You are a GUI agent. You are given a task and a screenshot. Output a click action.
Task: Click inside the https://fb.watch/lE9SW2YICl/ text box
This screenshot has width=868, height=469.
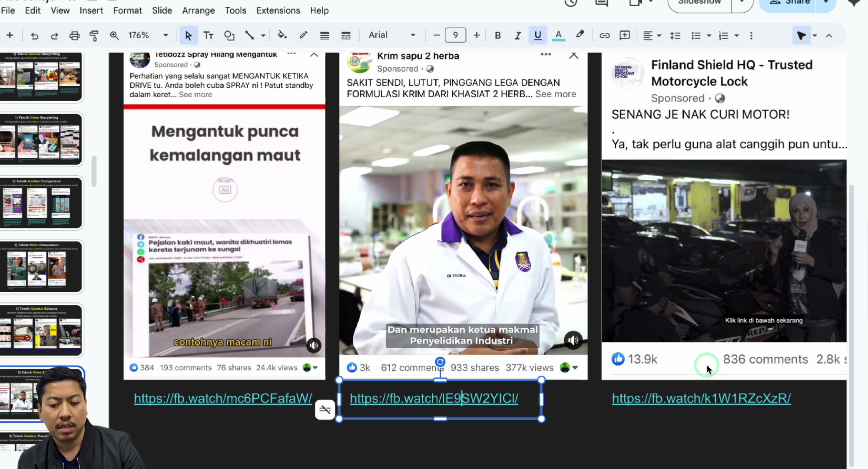tap(440, 399)
